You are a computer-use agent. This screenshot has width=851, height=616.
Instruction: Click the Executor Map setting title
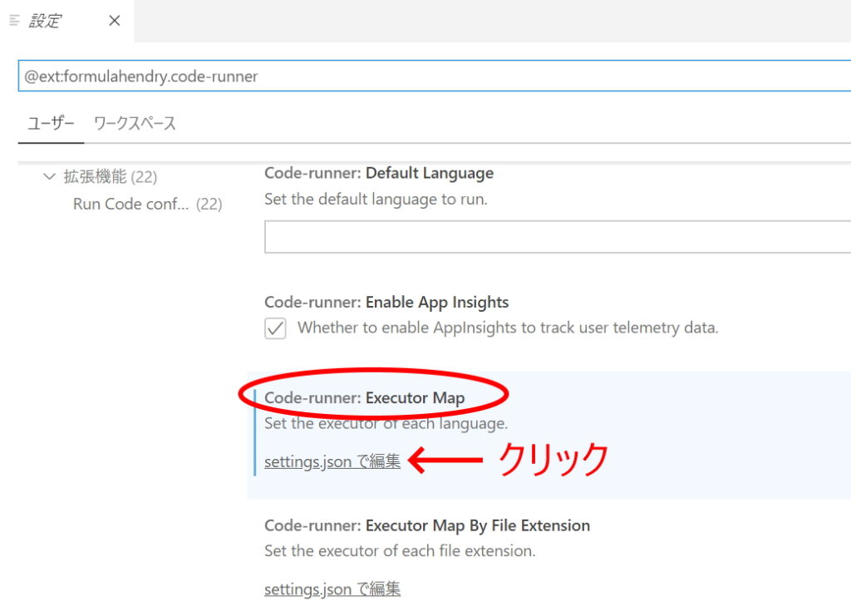(364, 398)
